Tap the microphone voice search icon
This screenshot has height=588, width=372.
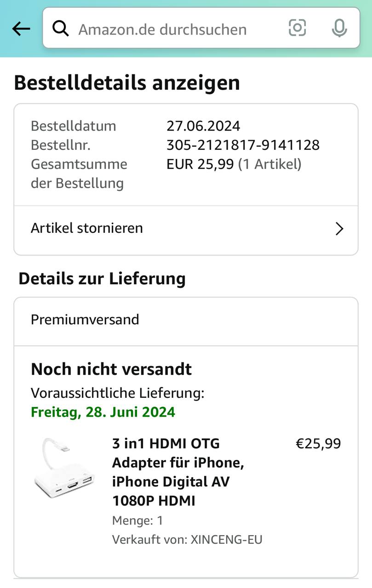(339, 28)
